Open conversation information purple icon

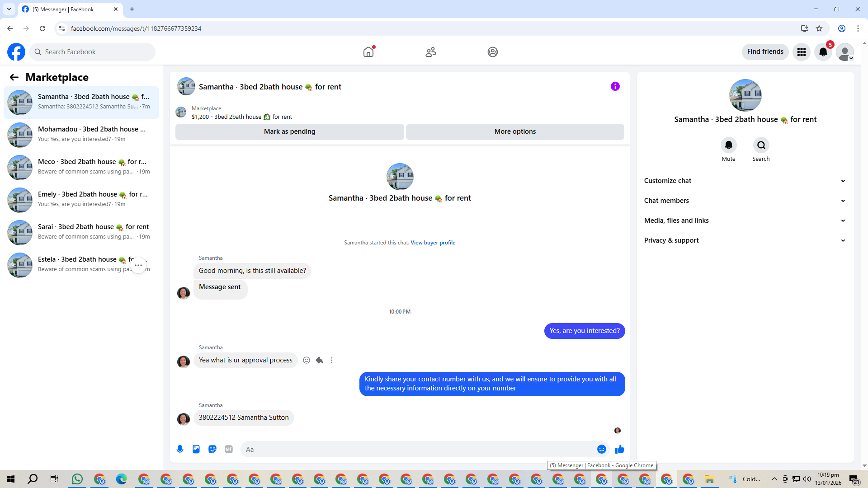point(615,86)
